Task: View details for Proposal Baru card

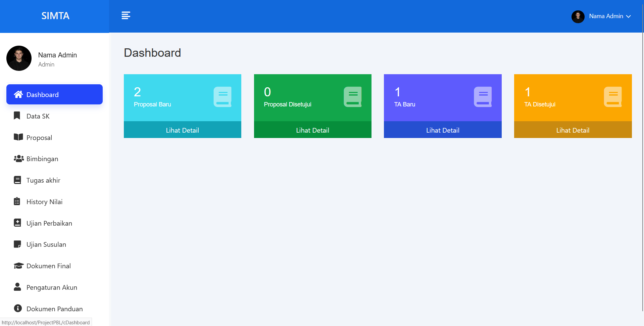Action: click(182, 130)
